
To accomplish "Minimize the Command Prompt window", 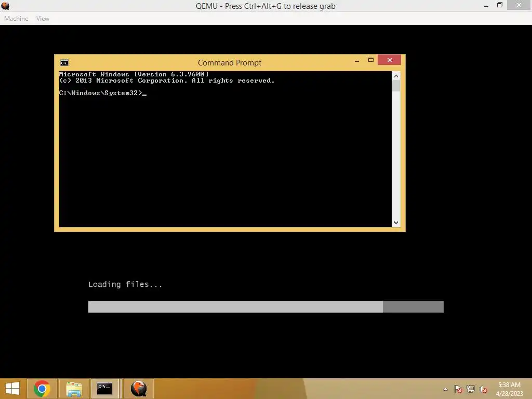I will click(x=356, y=60).
